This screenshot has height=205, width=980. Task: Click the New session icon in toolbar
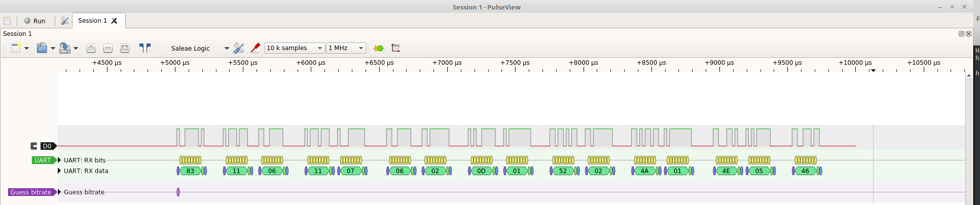point(16,48)
